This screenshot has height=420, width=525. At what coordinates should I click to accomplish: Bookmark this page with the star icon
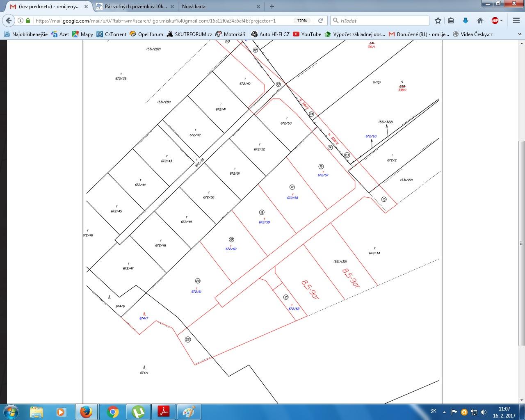pos(438,21)
